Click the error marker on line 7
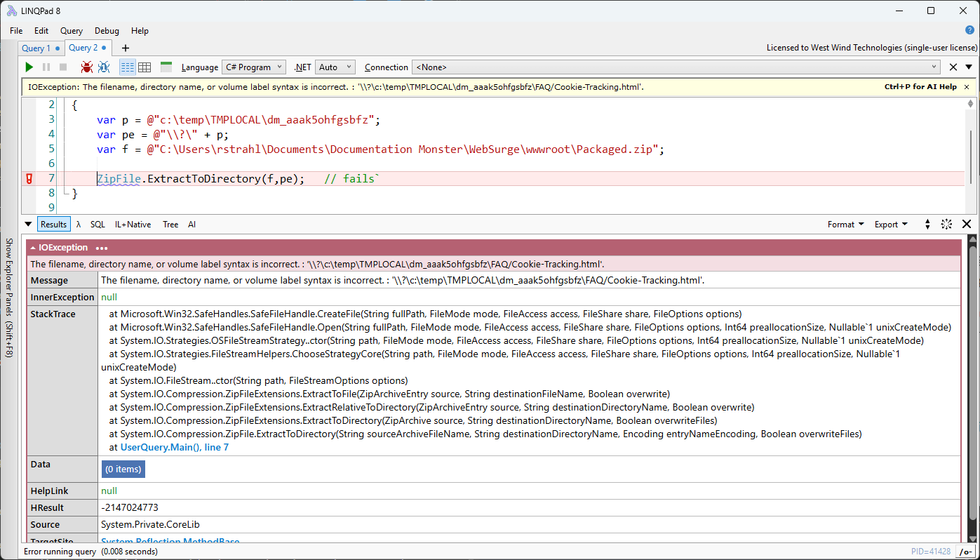Screen dimensions: 980x560 [29, 178]
